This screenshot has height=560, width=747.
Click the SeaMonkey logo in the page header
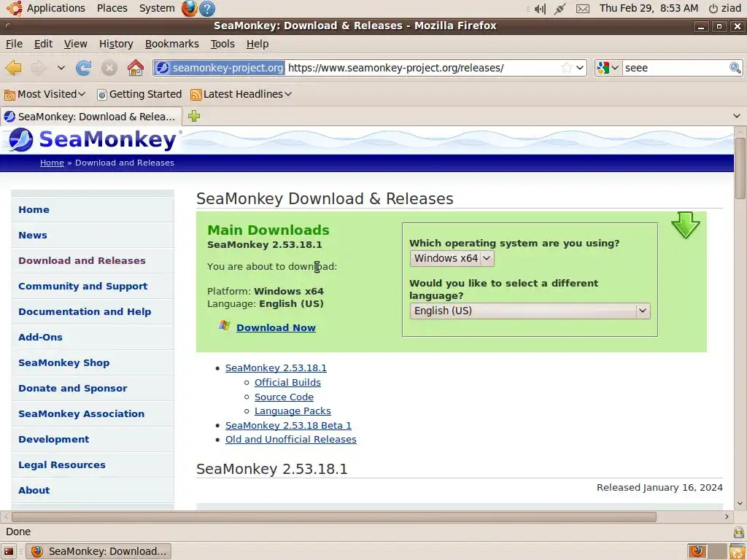[93, 139]
